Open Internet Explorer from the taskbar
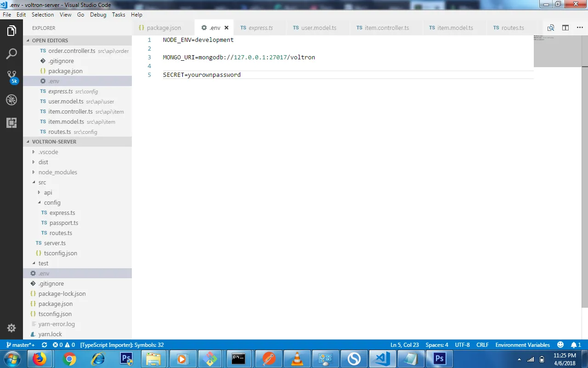 [98, 359]
